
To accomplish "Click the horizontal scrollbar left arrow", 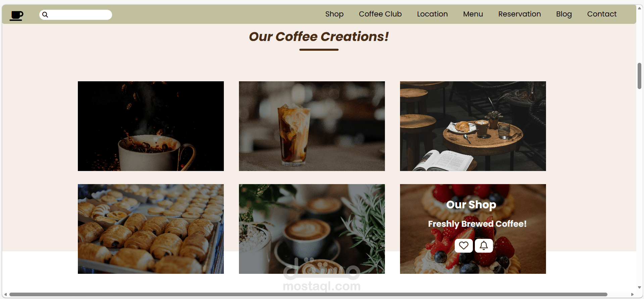I will click(5, 295).
